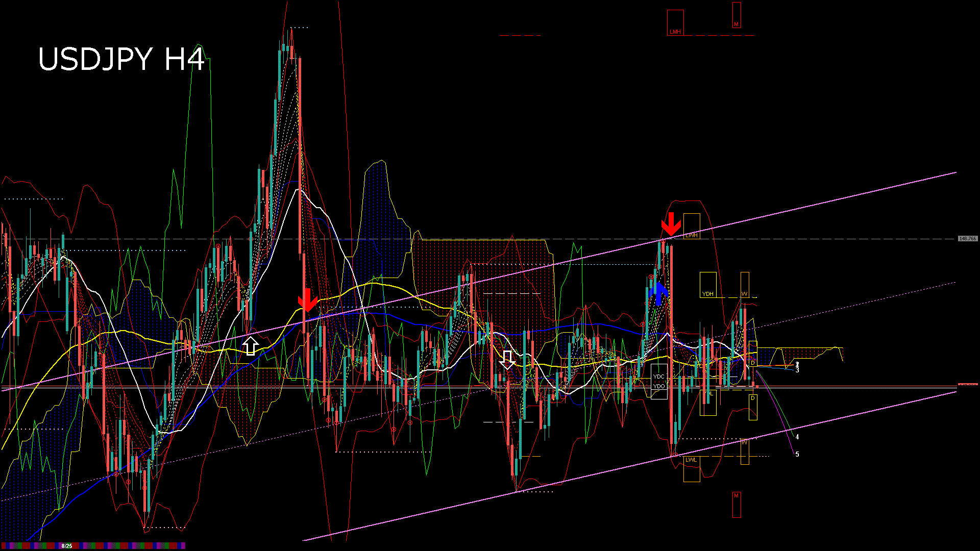The height and width of the screenshot is (551, 980).
Task: Click the projection label 5
Action: (x=797, y=454)
